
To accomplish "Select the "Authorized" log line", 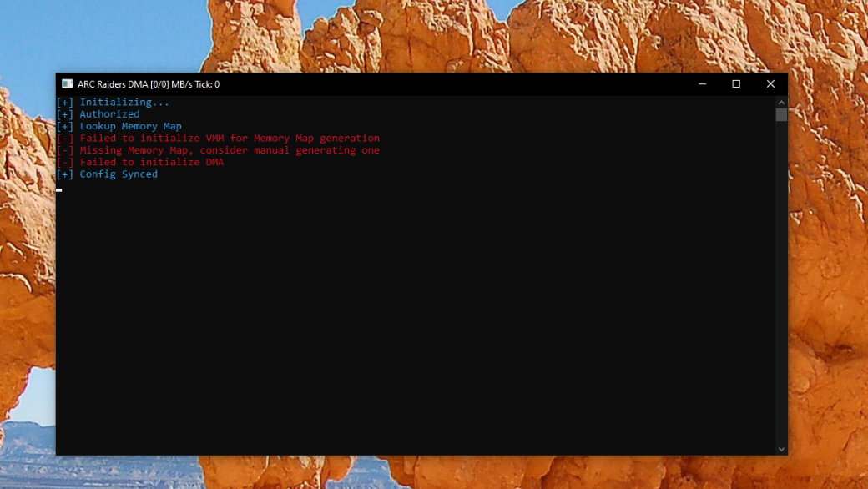I will point(109,114).
